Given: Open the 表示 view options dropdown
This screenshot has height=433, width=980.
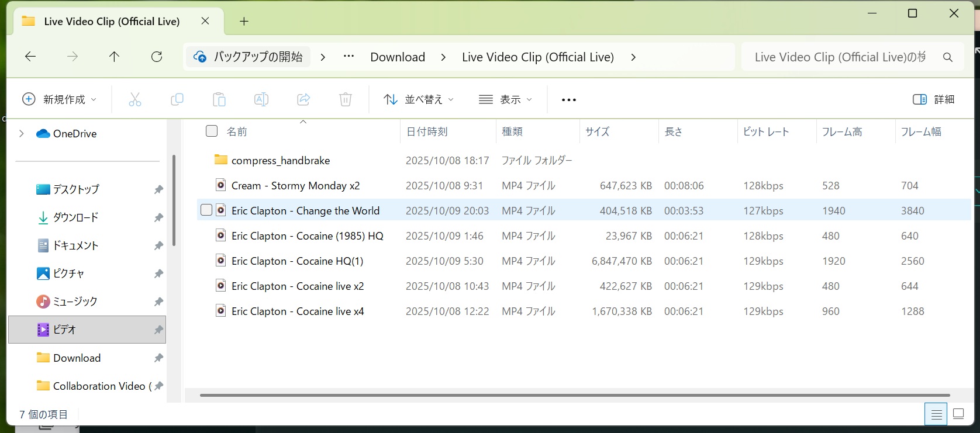Looking at the screenshot, I should point(505,99).
